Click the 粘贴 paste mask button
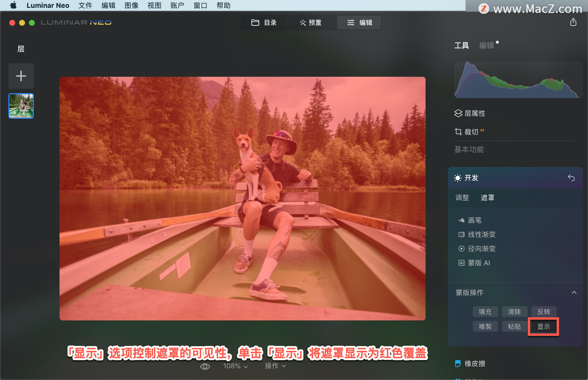Viewport: 588px width, 380px height. [x=514, y=326]
